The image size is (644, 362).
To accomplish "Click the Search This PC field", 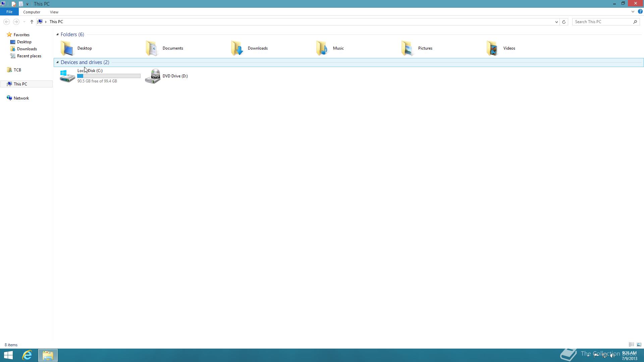I will click(x=602, y=22).
